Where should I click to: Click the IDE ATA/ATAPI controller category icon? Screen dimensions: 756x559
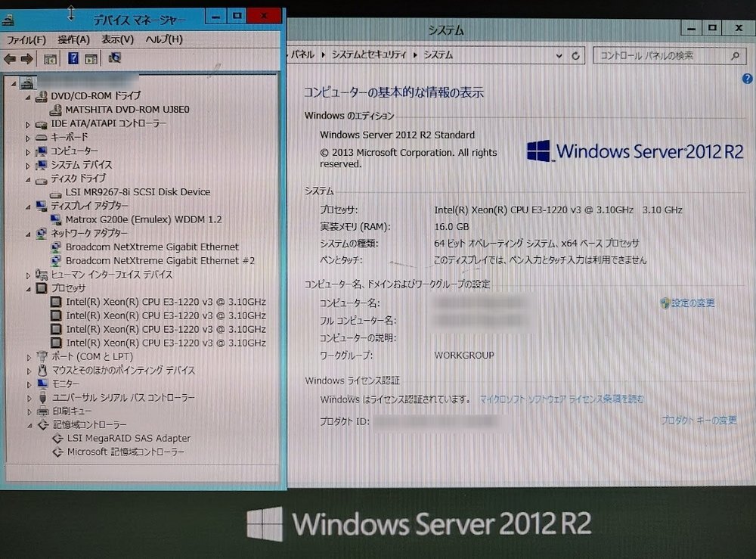tap(41, 124)
